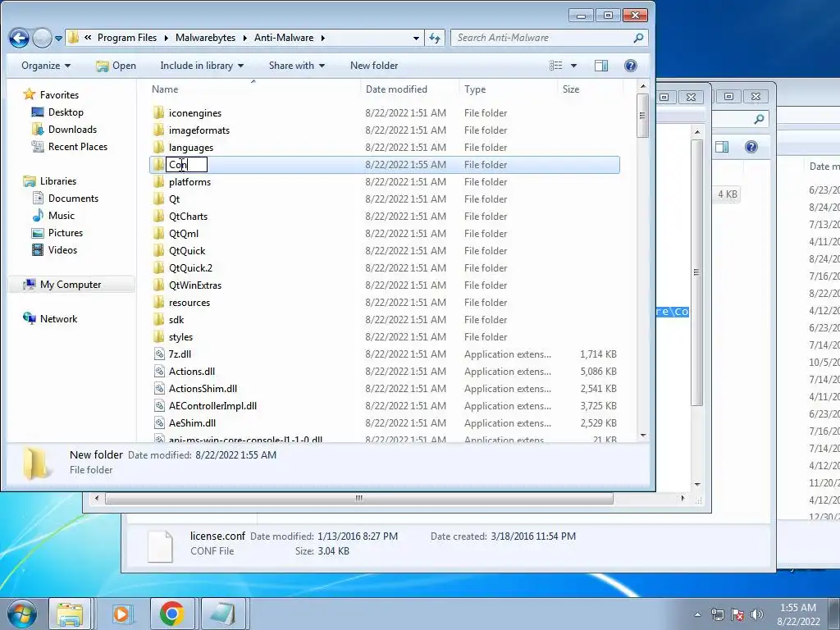Refresh the folder via address bar refresh icon

coord(435,38)
